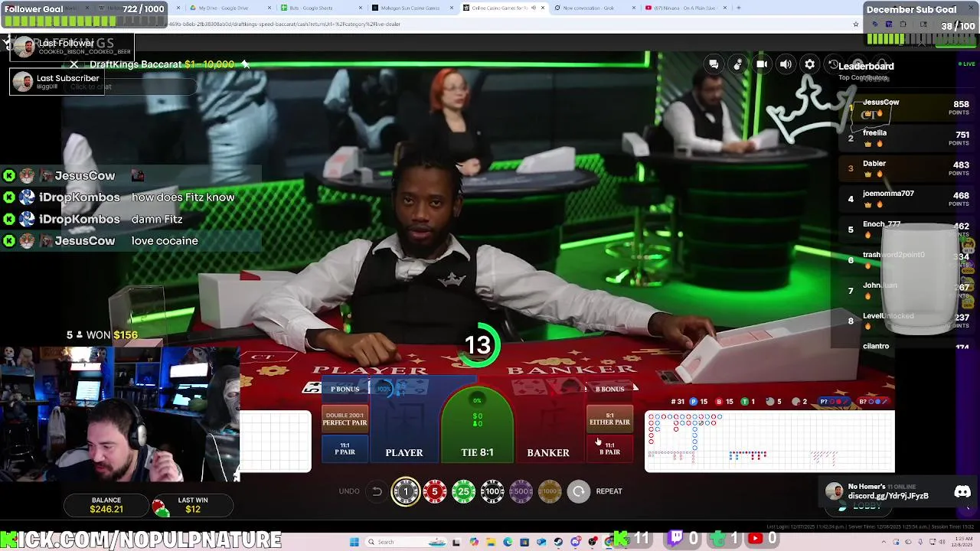Click the REPEAT label
The image size is (980, 551).
coord(609,491)
